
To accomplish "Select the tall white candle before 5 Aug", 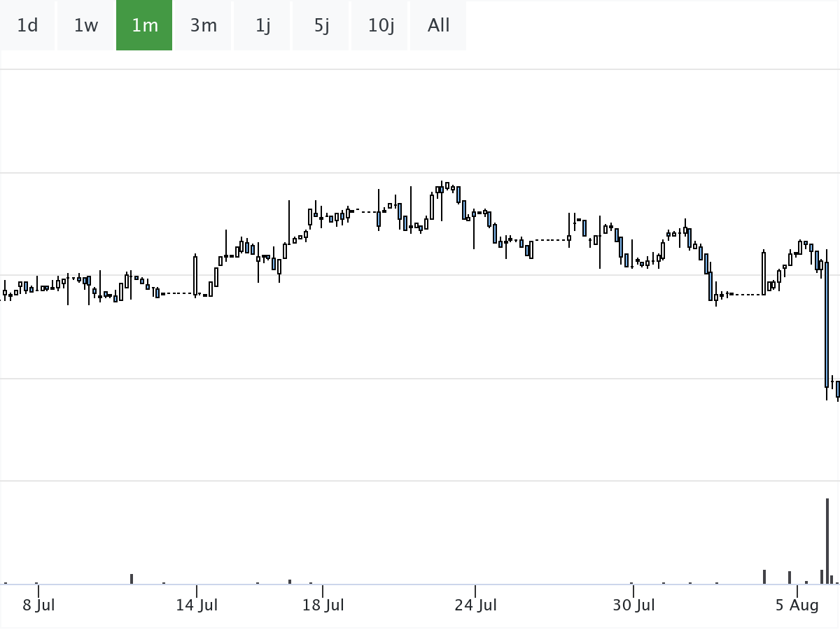I will (764, 273).
